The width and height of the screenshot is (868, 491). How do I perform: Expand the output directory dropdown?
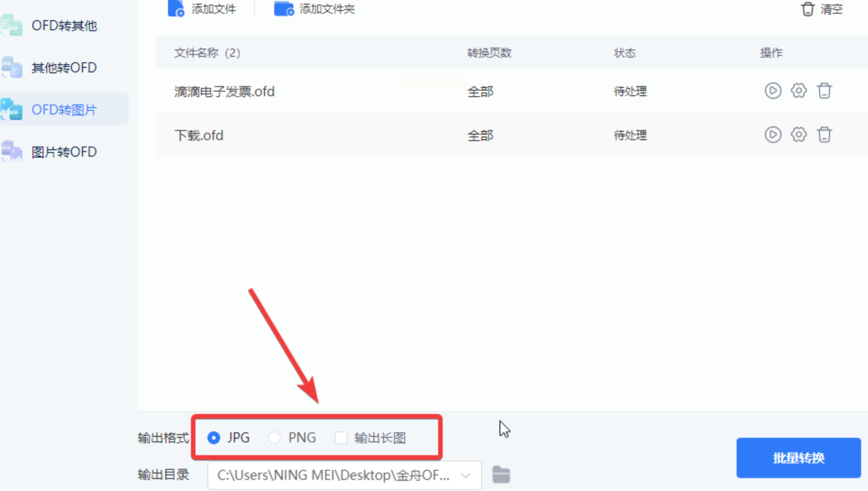[466, 475]
